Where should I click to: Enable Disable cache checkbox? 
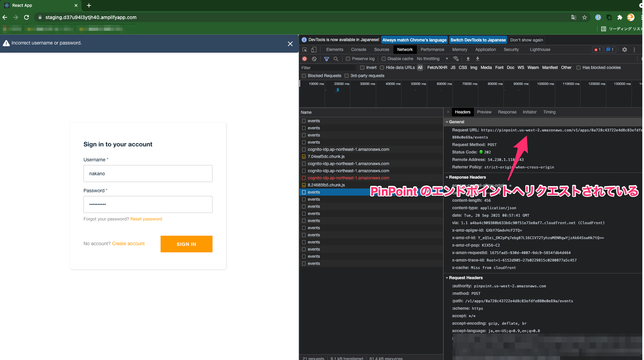pos(384,59)
